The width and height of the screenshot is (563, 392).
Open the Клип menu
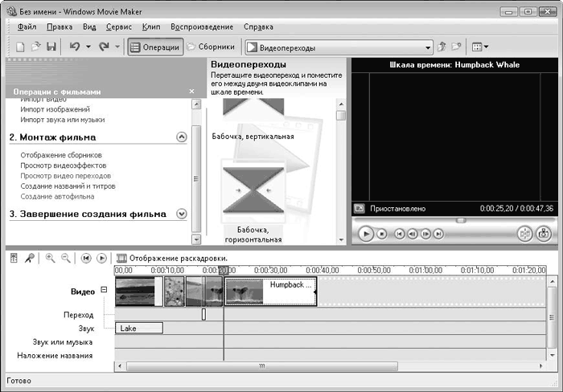(x=151, y=27)
